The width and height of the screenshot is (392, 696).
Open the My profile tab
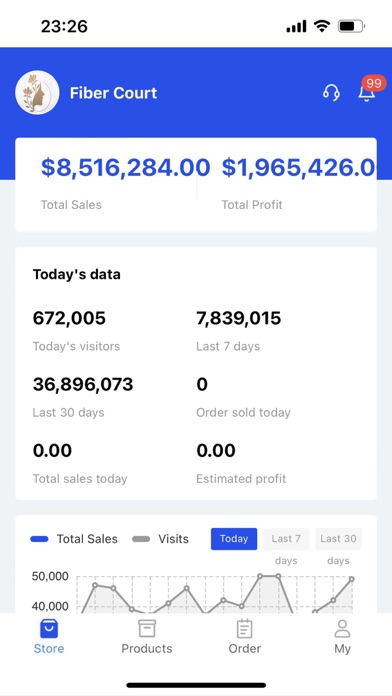click(x=342, y=637)
